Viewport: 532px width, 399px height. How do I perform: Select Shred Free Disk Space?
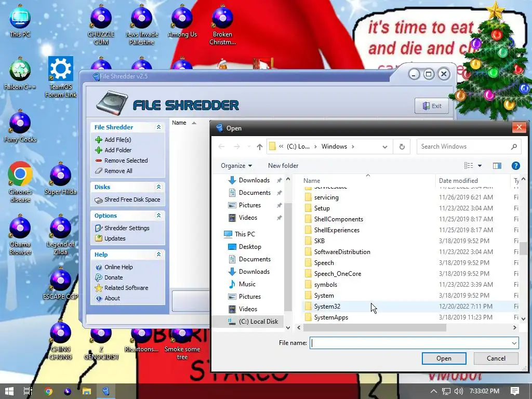pos(128,199)
